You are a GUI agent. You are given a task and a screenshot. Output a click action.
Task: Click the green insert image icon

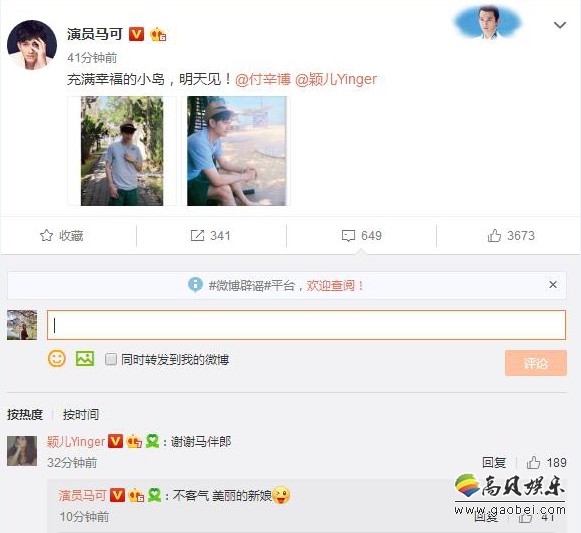pyautogui.click(x=85, y=358)
